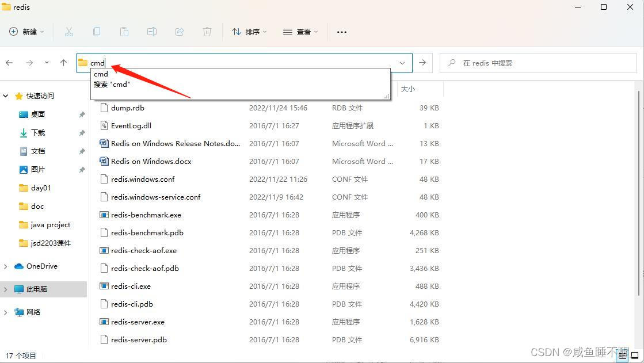Click the pin icon next to 图片
644x363 pixels.
(x=82, y=170)
